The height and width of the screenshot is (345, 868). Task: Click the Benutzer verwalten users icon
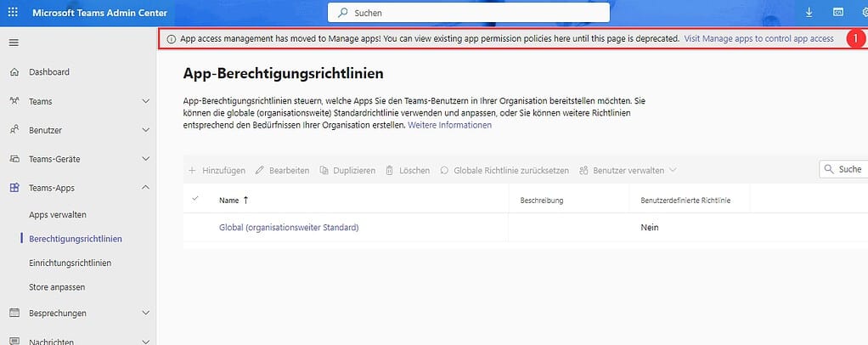tap(583, 171)
